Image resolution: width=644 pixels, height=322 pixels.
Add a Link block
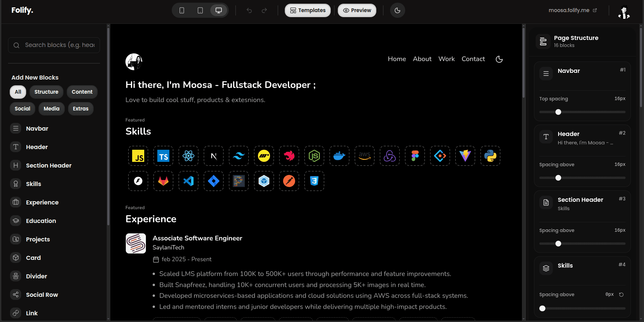click(x=54, y=313)
